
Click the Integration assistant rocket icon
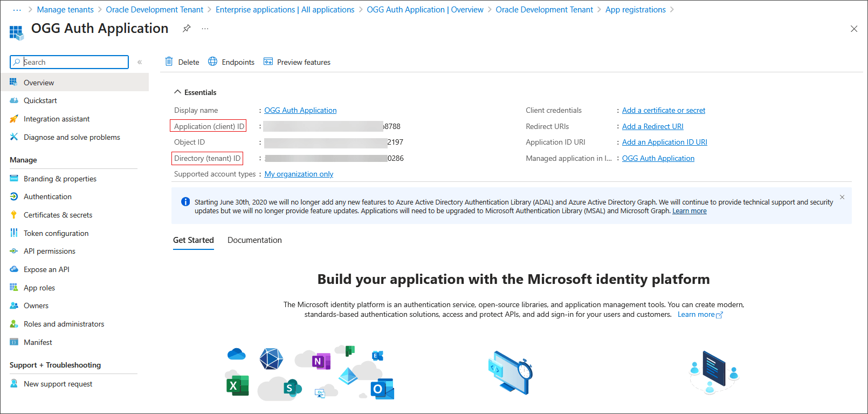pos(13,119)
